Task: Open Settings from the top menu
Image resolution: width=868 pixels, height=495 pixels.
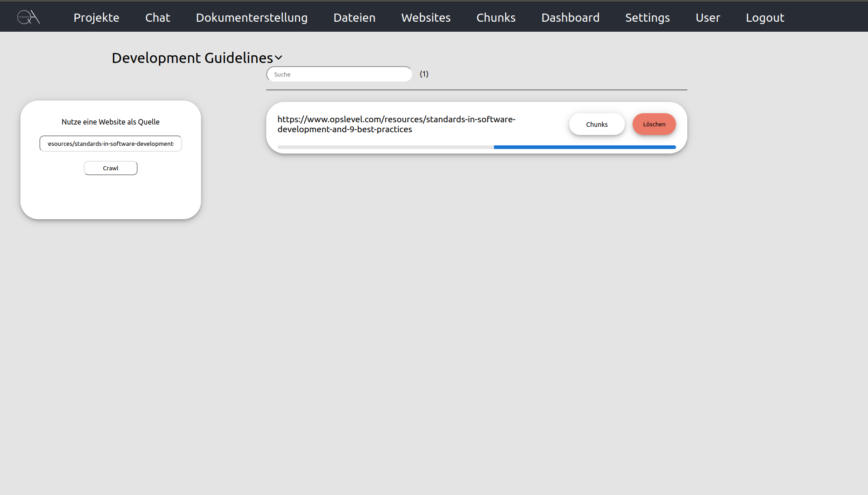Action: point(647,18)
